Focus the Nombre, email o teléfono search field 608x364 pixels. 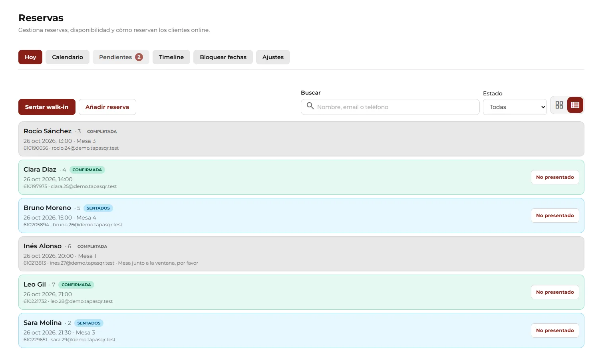click(x=390, y=107)
